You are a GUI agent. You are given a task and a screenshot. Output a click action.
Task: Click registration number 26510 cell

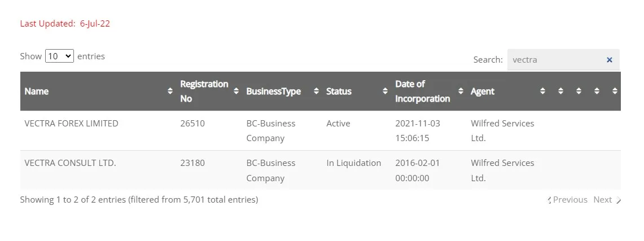click(x=192, y=124)
